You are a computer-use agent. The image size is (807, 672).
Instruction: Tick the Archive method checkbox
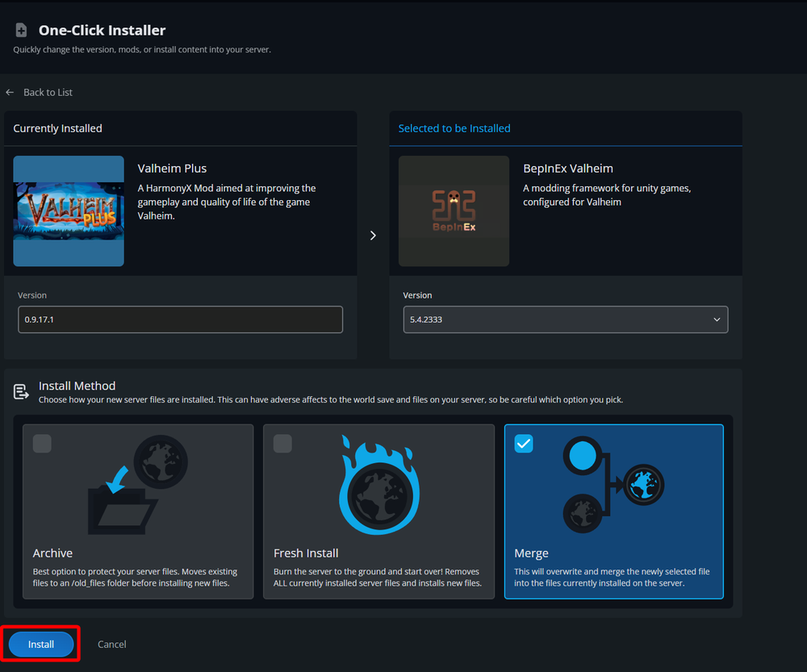coord(42,444)
